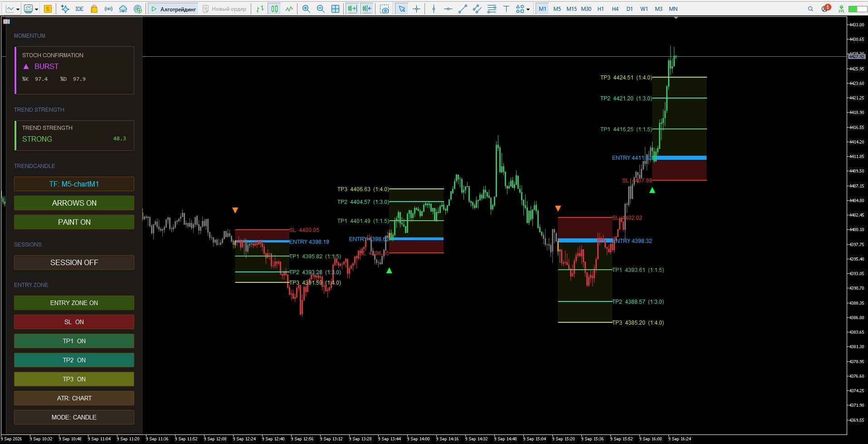The height and width of the screenshot is (444, 868).
Task: Switch to H1 timeframe
Action: pyautogui.click(x=600, y=9)
